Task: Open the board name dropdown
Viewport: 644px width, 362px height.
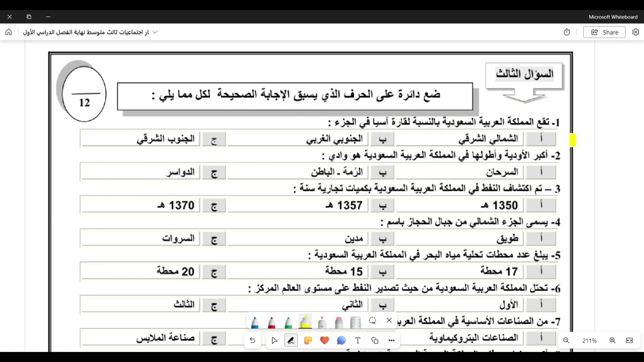Action: pyautogui.click(x=155, y=32)
